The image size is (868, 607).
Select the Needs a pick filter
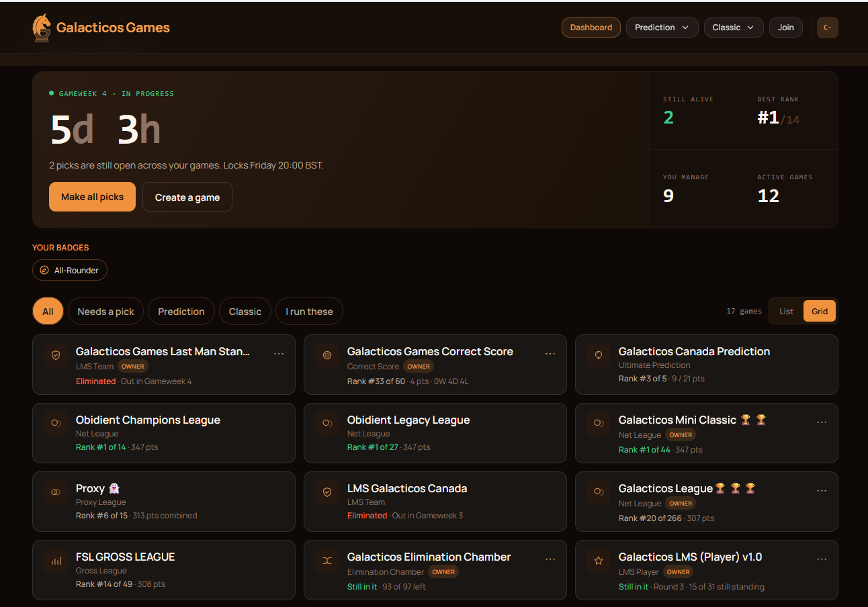[105, 312]
